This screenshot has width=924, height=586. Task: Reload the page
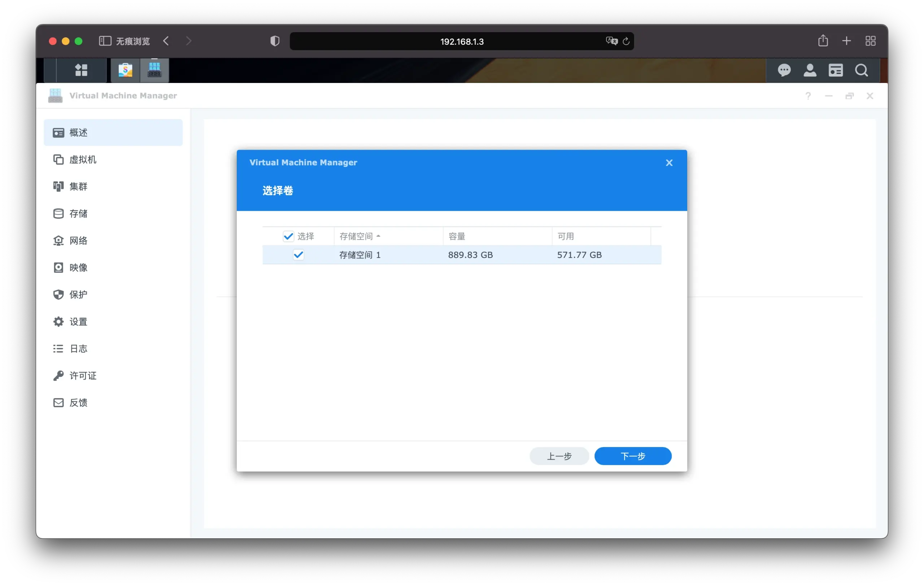tap(626, 41)
